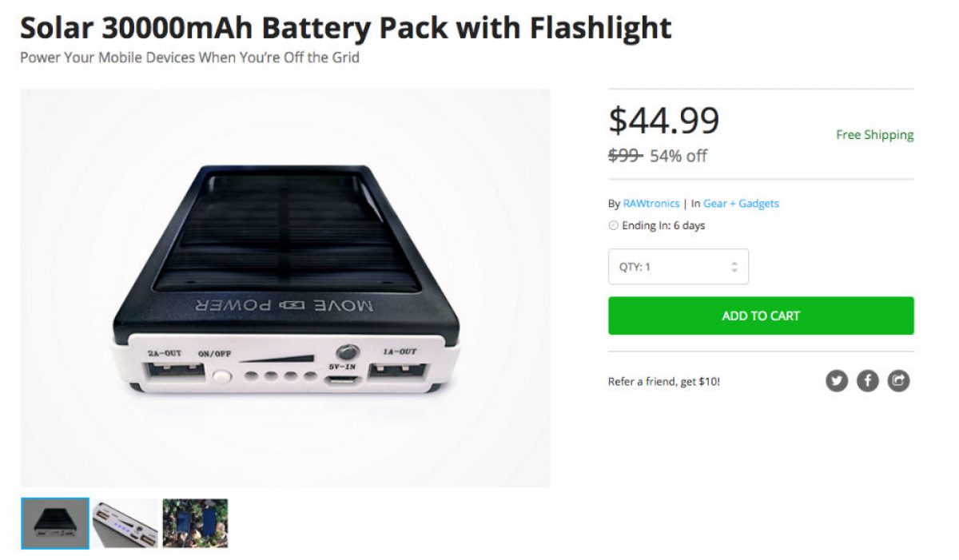This screenshot has width=959, height=560.
Task: Click the crossed-out $99 original price
Action: [x=625, y=156]
